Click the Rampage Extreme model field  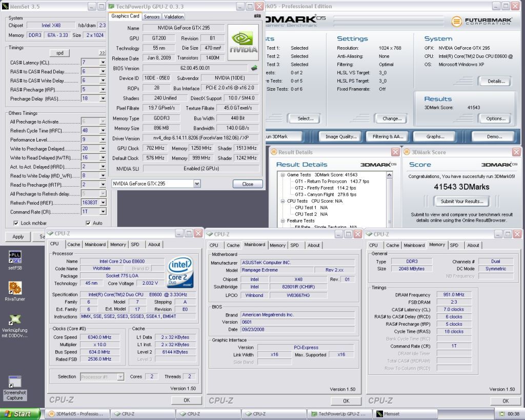pos(277,270)
